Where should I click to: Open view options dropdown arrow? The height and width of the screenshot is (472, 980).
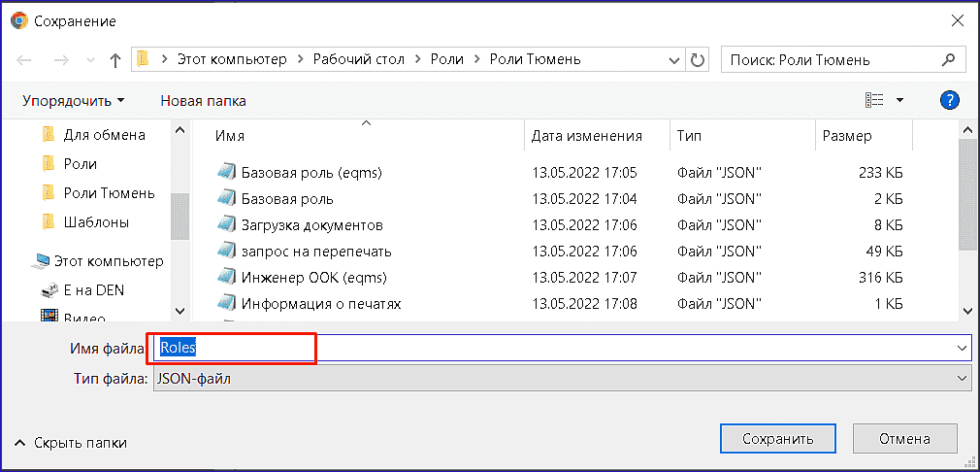pyautogui.click(x=900, y=100)
